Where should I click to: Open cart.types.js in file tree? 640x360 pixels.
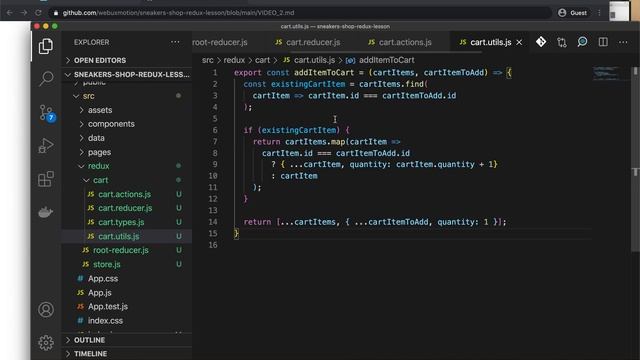pos(127,222)
